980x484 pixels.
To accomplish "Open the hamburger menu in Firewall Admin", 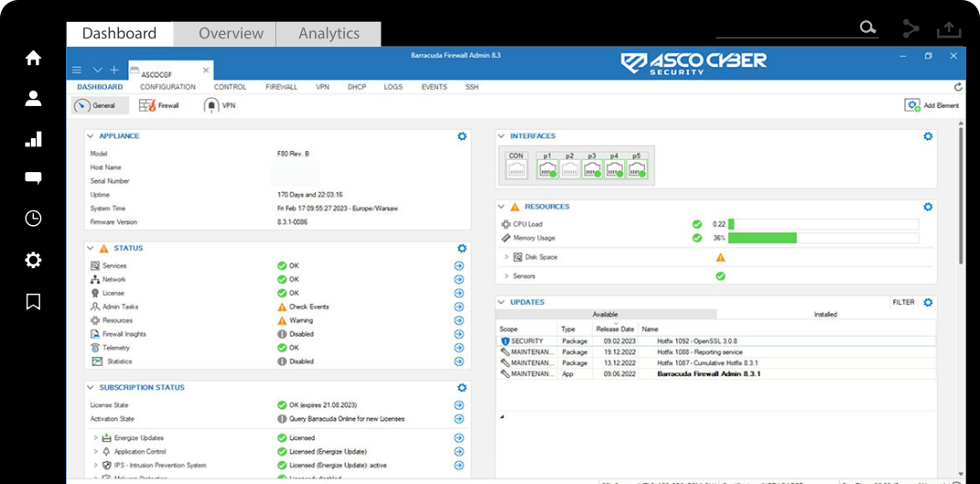I will (77, 70).
